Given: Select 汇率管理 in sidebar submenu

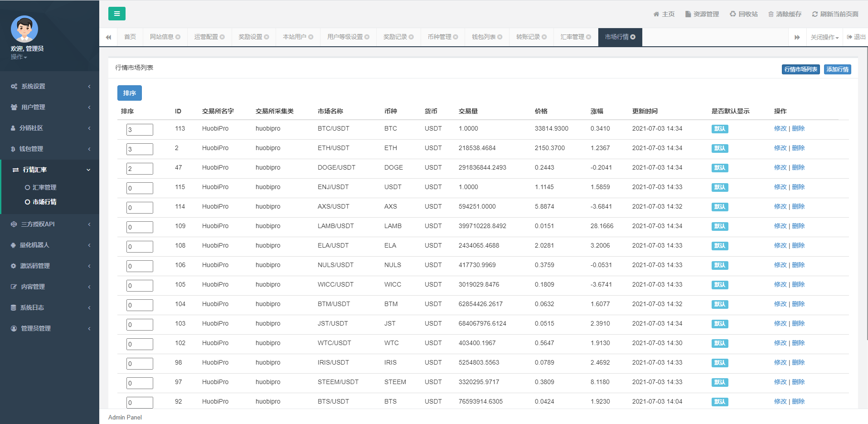Looking at the screenshot, I should pos(44,187).
